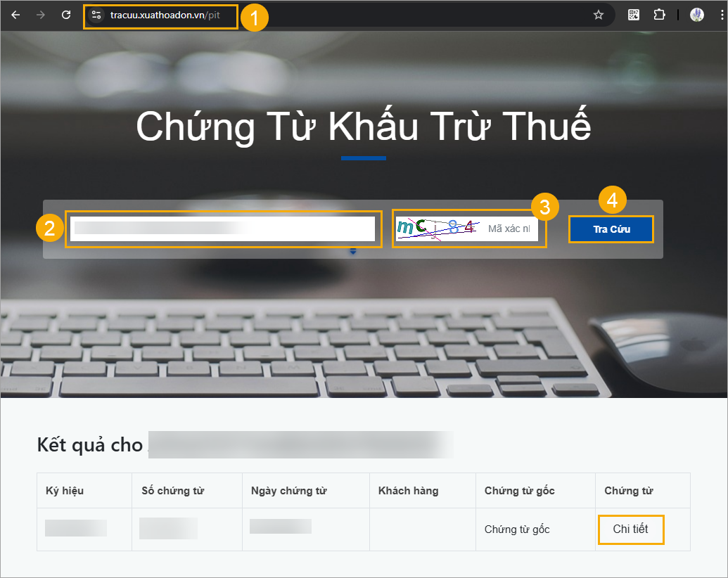This screenshot has height=578, width=728.
Task: Click the Tra Cứu search button
Action: click(611, 229)
